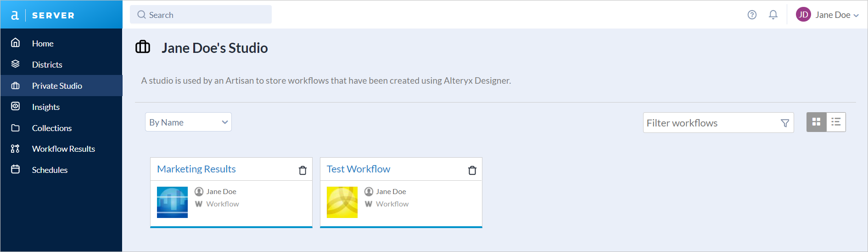Open the Marketing Results link

pos(196,169)
